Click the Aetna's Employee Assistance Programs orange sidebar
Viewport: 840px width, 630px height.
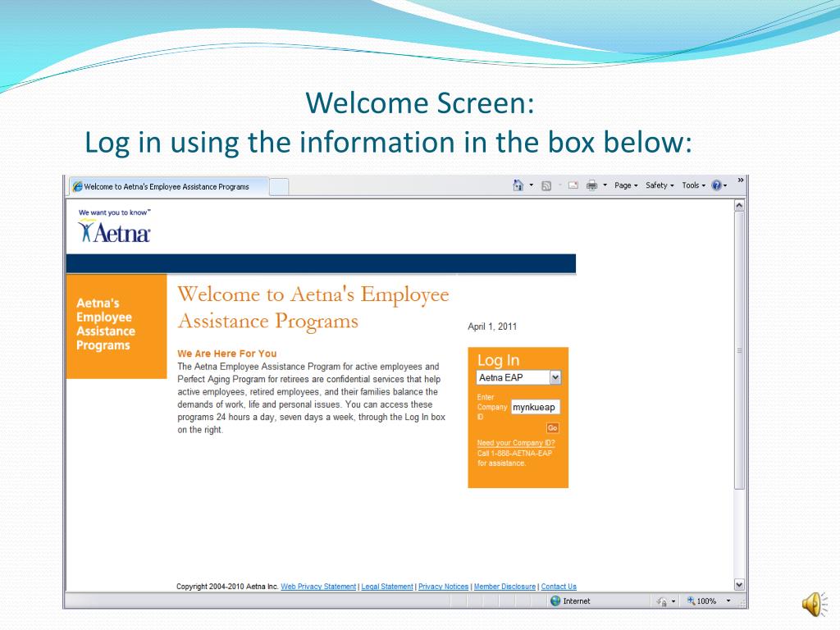[116, 326]
